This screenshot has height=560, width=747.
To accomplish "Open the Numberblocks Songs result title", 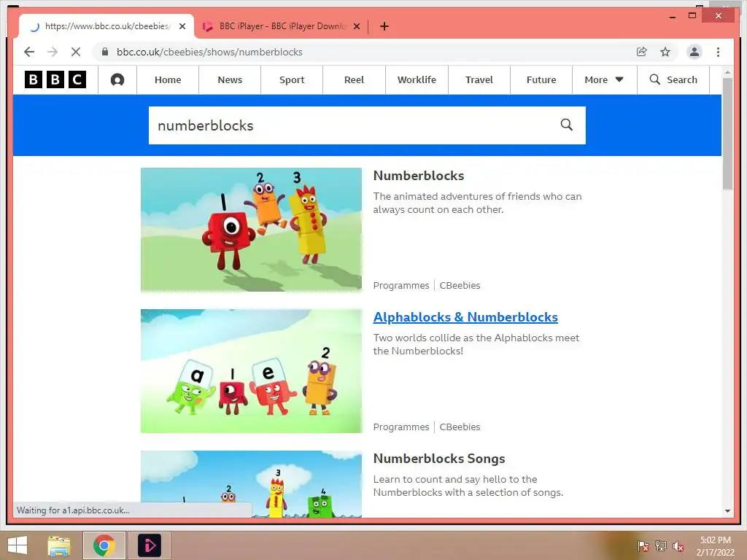I will pos(438,458).
